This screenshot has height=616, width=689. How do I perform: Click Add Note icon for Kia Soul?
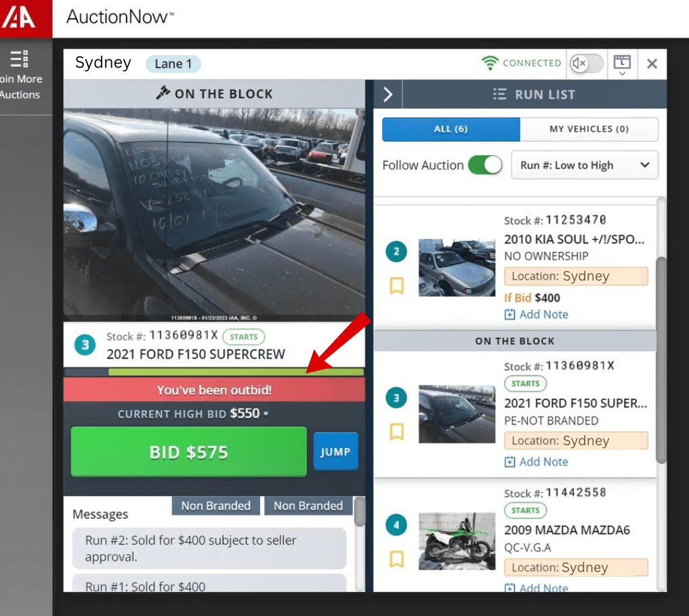pos(510,314)
